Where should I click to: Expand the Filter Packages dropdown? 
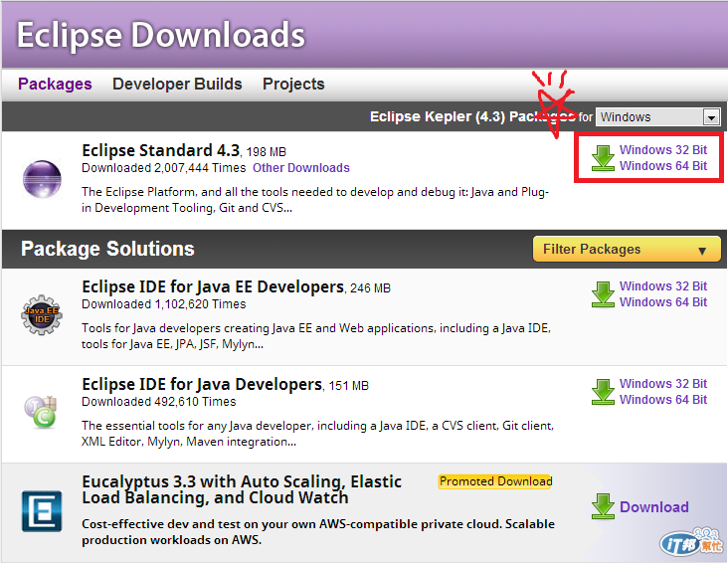click(627, 249)
